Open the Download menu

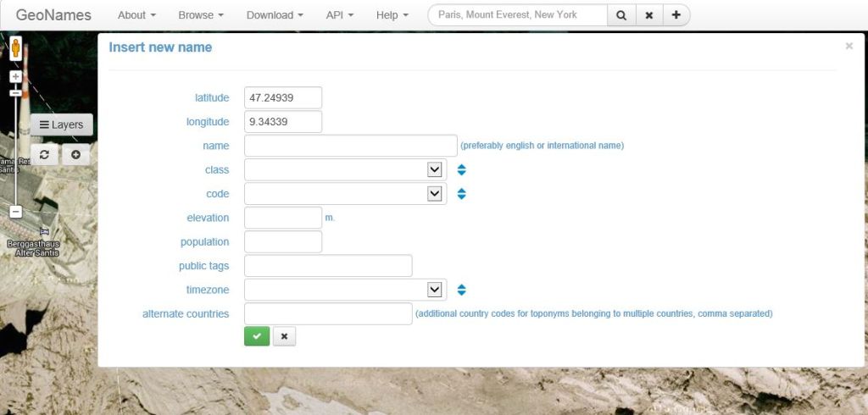pos(275,15)
